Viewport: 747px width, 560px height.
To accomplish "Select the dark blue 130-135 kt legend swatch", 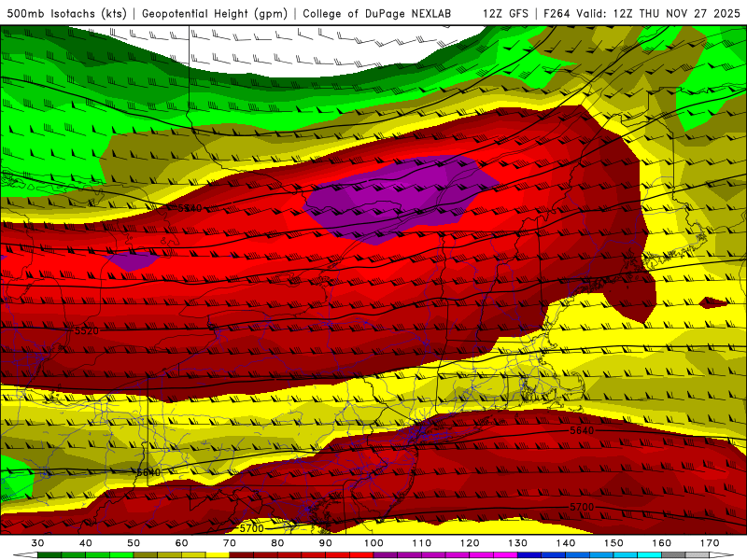I will tap(529, 555).
